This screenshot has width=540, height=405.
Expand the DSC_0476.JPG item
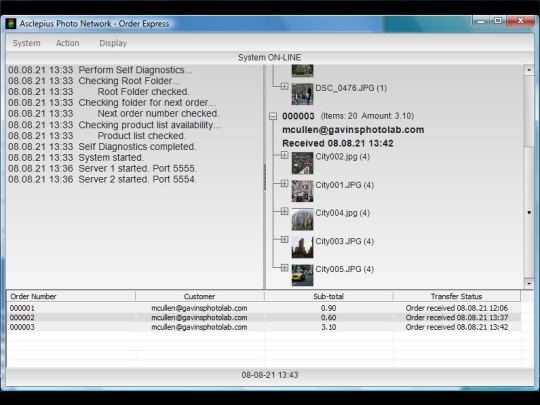[x=284, y=86]
